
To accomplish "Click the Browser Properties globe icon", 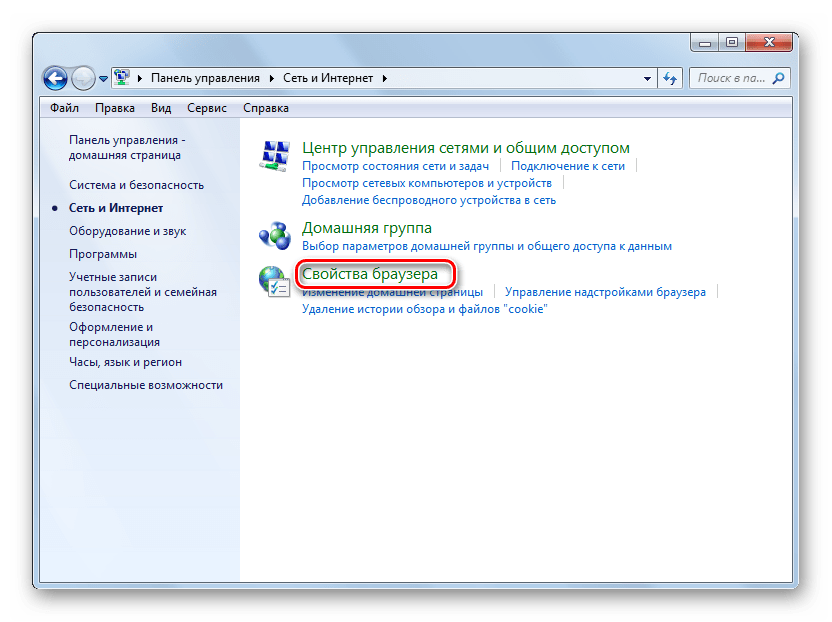I will click(274, 281).
